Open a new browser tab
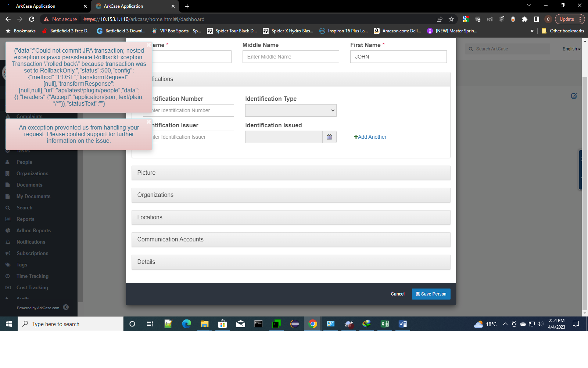 point(187,6)
